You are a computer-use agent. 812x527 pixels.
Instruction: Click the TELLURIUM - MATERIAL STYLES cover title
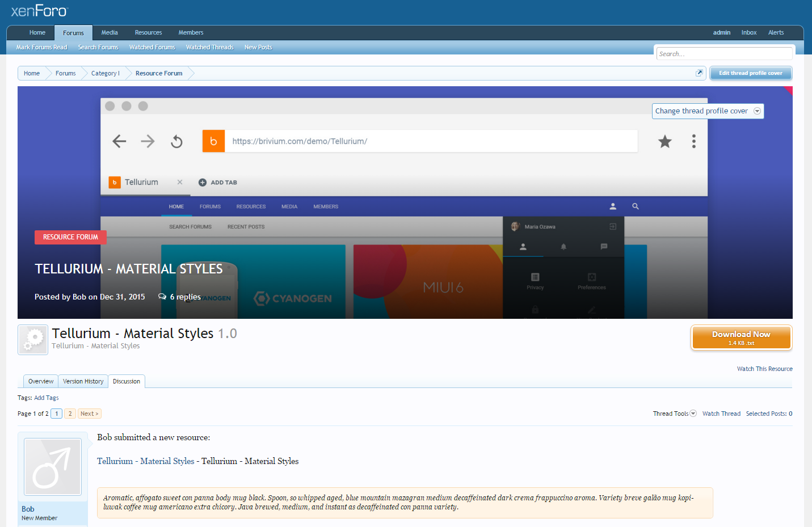click(x=129, y=269)
